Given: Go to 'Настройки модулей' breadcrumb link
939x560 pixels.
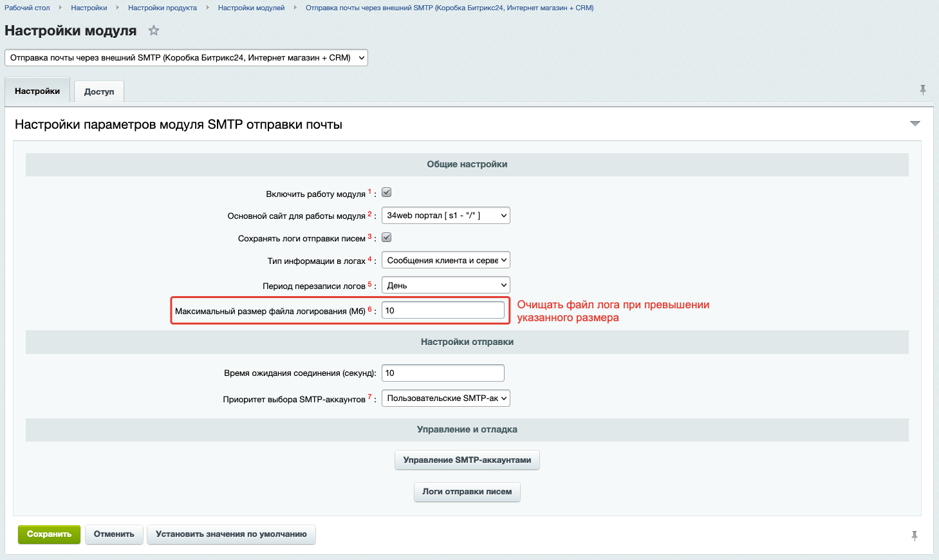Looking at the screenshot, I should point(251,8).
